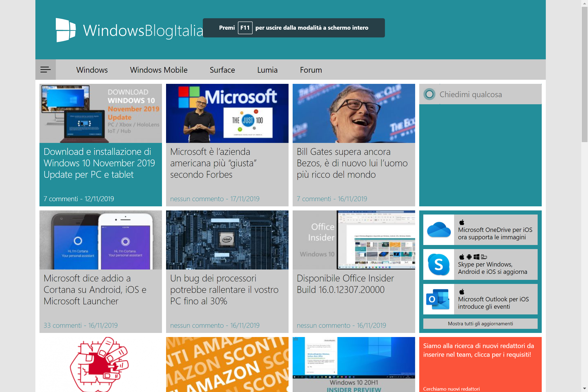Click the Cortana circle icon
Image resolution: width=588 pixels, height=392 pixels.
tap(429, 94)
